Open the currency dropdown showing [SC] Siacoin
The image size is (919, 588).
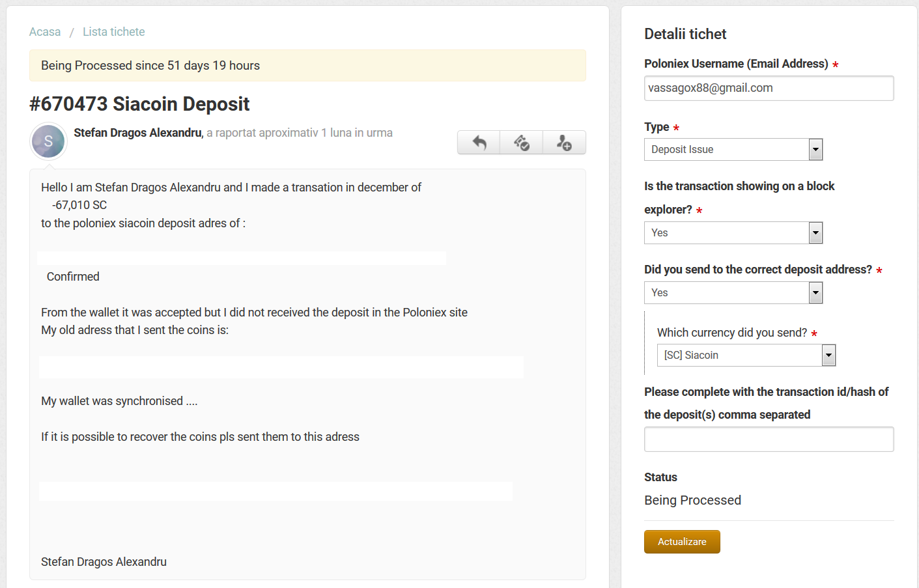pyautogui.click(x=746, y=356)
